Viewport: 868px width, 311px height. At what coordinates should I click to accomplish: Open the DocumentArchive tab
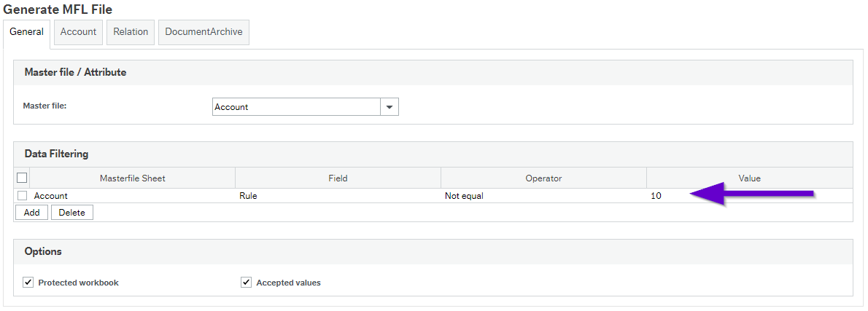coord(204,32)
